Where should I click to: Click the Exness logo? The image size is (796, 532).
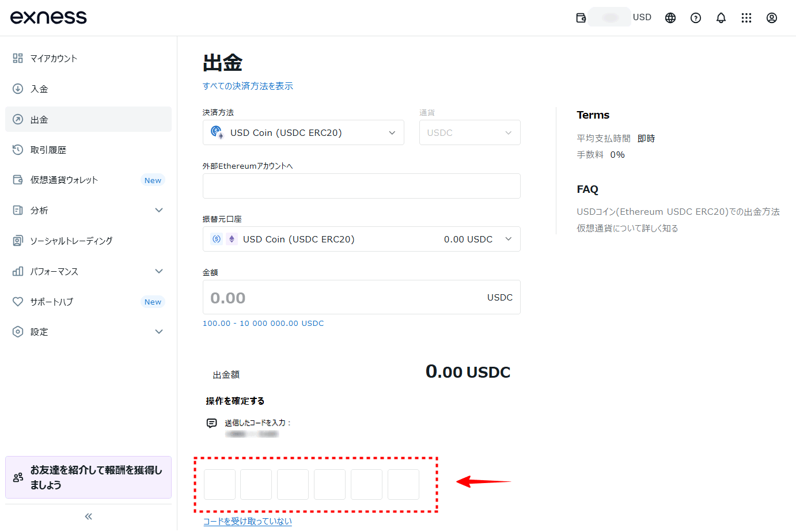48,17
